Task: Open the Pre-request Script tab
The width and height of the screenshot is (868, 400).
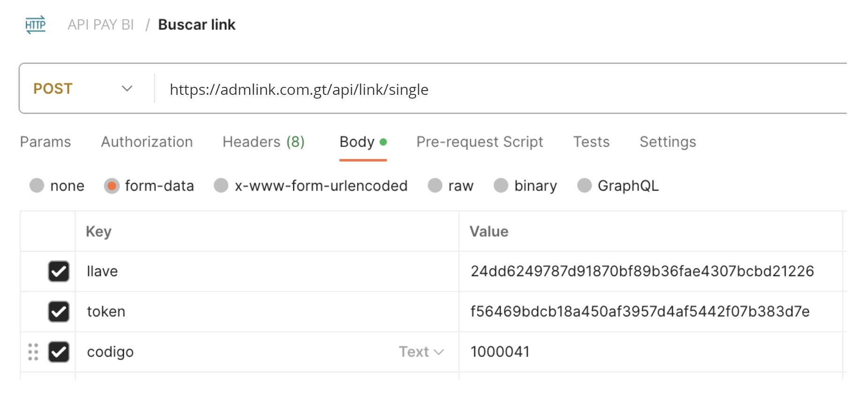Action: click(x=480, y=142)
